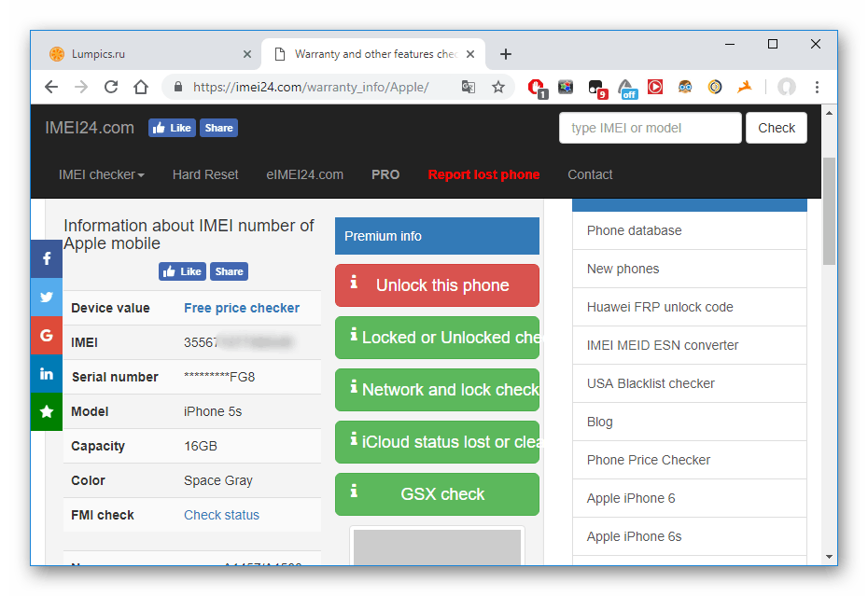868x596 pixels.
Task: Open a new browser tab
Action: pos(506,54)
